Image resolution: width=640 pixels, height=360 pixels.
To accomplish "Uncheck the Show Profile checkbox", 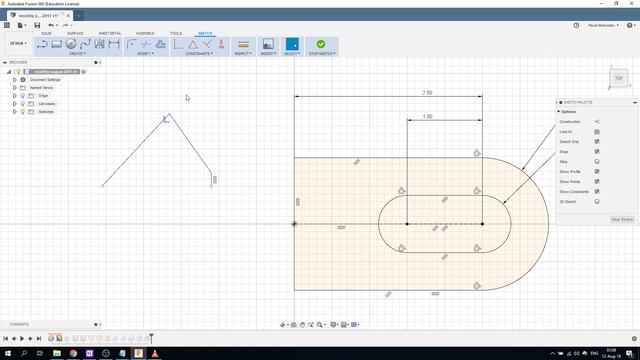I will [x=597, y=171].
